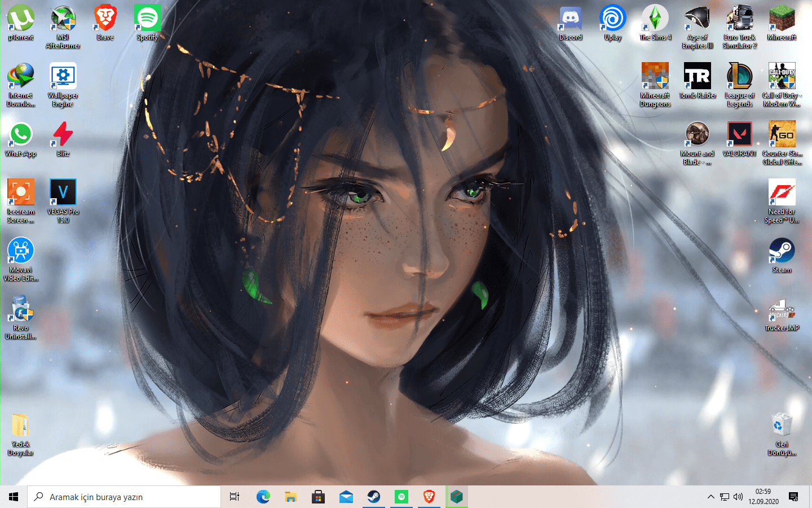Select the Internet Download Manager icon
812x508 pixels.
[x=21, y=85]
